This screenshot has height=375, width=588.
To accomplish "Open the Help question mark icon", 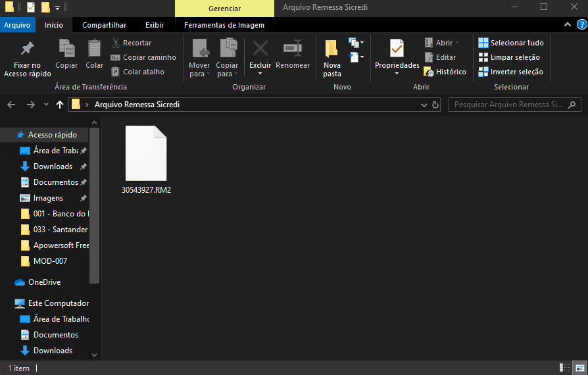I will coord(581,25).
